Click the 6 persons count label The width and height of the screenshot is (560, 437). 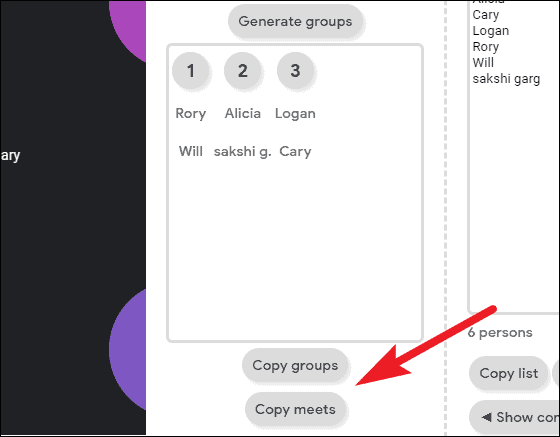point(500,332)
